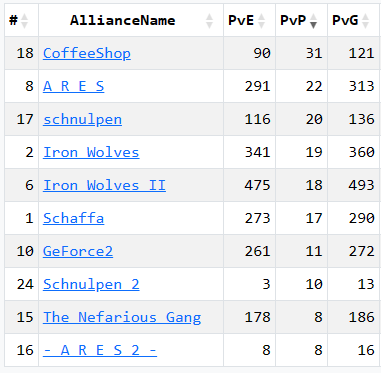The image size is (381, 373).
Task: Open Iron Wolves II alliance
Action: point(104,185)
